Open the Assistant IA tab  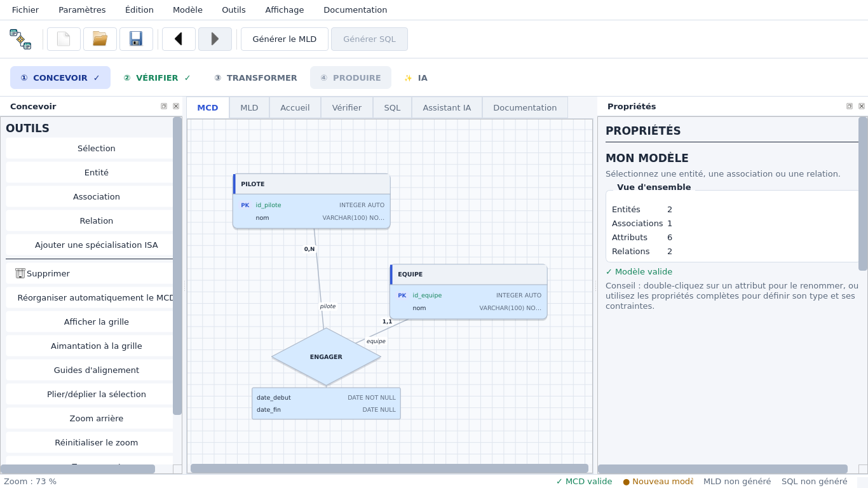tap(447, 107)
